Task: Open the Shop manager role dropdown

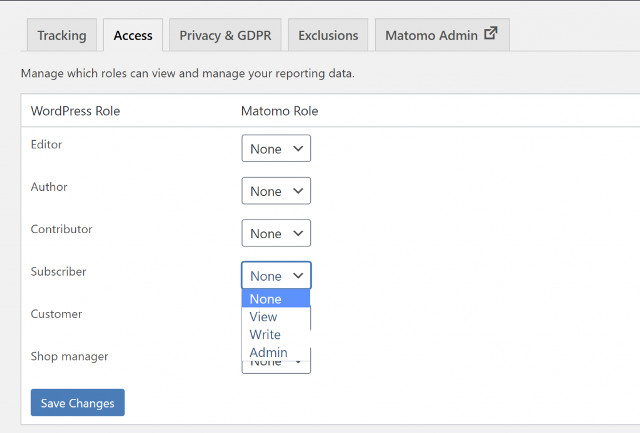Action: (x=276, y=366)
